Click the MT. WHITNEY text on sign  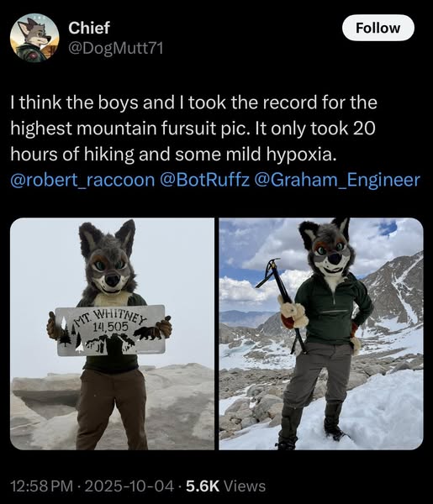pos(111,317)
